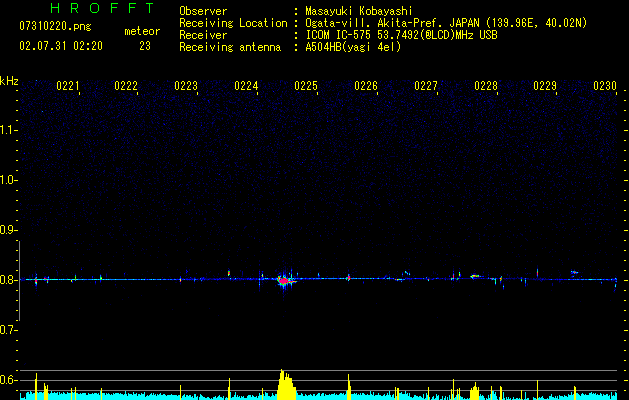Click the 1.1 kHz axis label
Screen dimensions: 629x400
(9, 130)
